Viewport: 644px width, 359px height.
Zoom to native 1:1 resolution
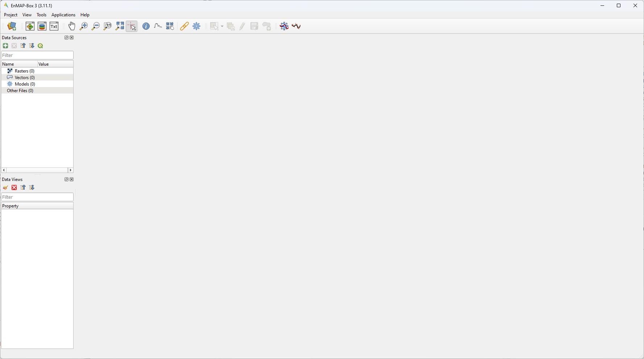click(x=108, y=26)
